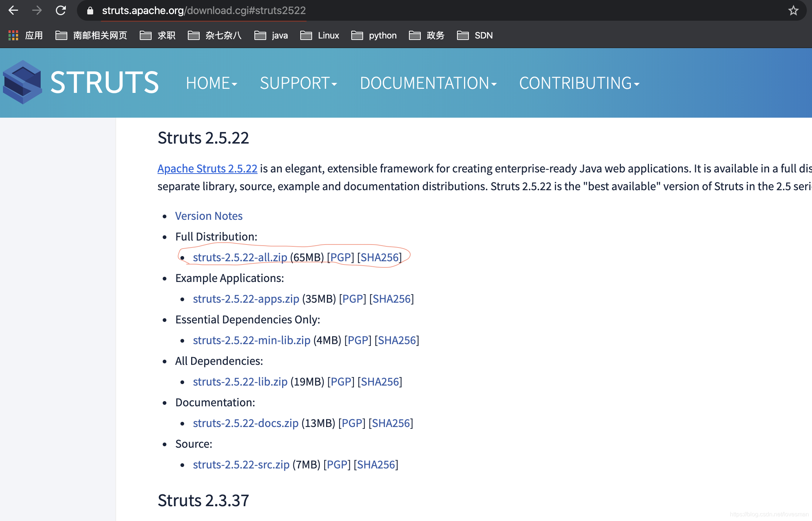Expand the DOCUMENTATION dropdown menu
812x521 pixels.
(x=428, y=83)
